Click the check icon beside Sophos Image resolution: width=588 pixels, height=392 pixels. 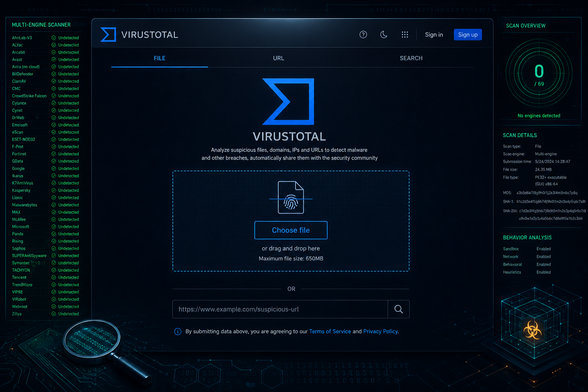(54, 248)
